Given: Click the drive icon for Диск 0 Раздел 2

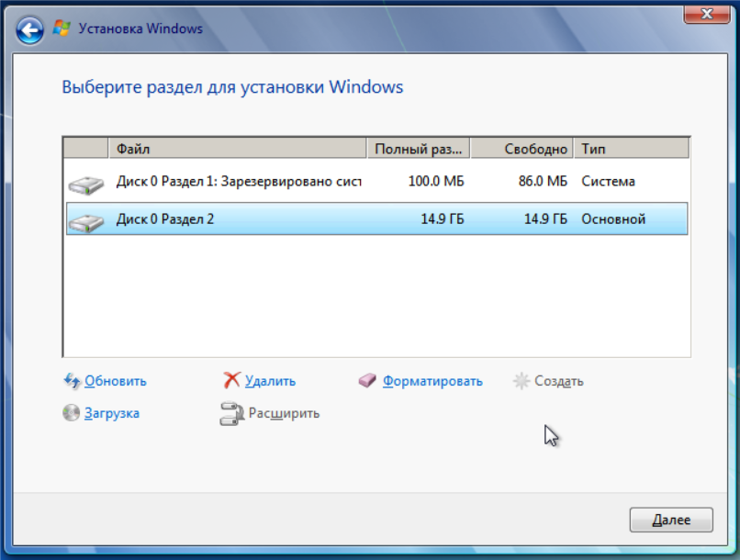Looking at the screenshot, I should (86, 222).
